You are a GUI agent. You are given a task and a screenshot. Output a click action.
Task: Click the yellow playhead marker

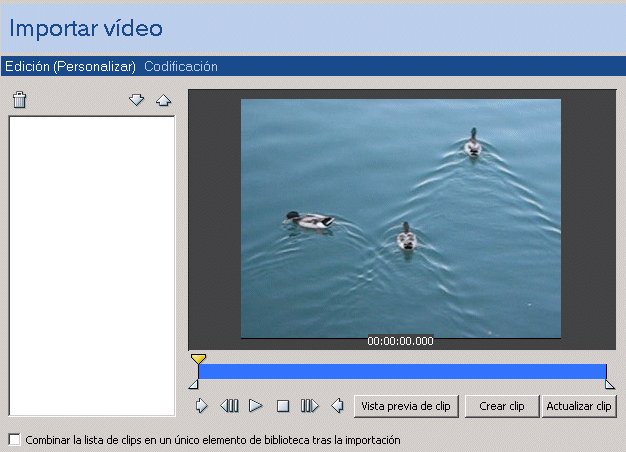pyautogui.click(x=198, y=358)
